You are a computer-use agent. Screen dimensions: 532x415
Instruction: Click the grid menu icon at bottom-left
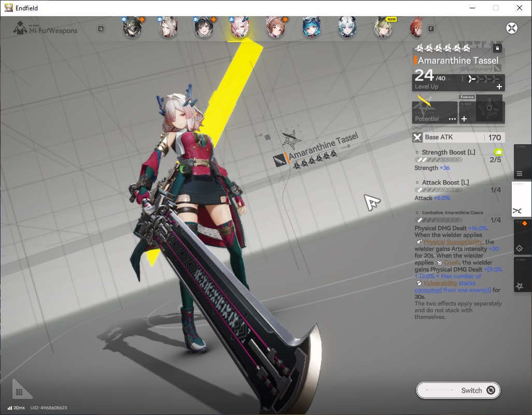click(19, 392)
